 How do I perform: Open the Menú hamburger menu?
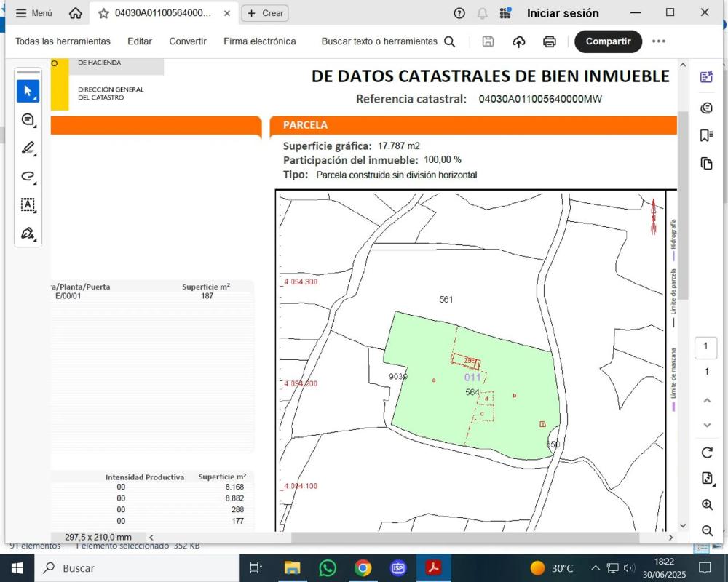(x=33, y=13)
